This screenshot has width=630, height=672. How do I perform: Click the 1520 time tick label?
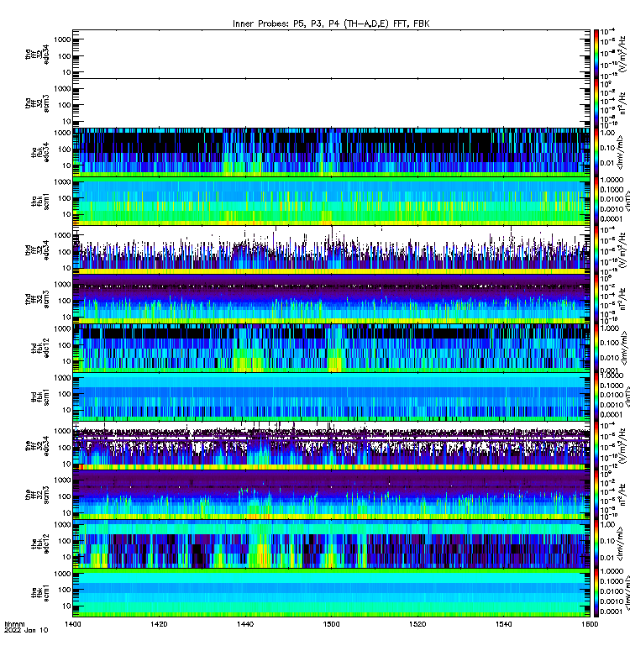pos(417,624)
